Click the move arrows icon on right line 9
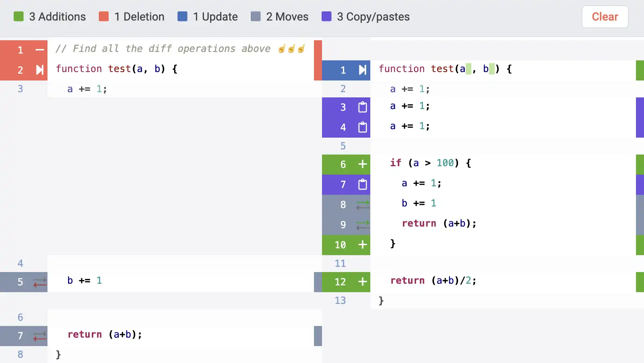This screenshot has width=644, height=363. click(x=362, y=225)
